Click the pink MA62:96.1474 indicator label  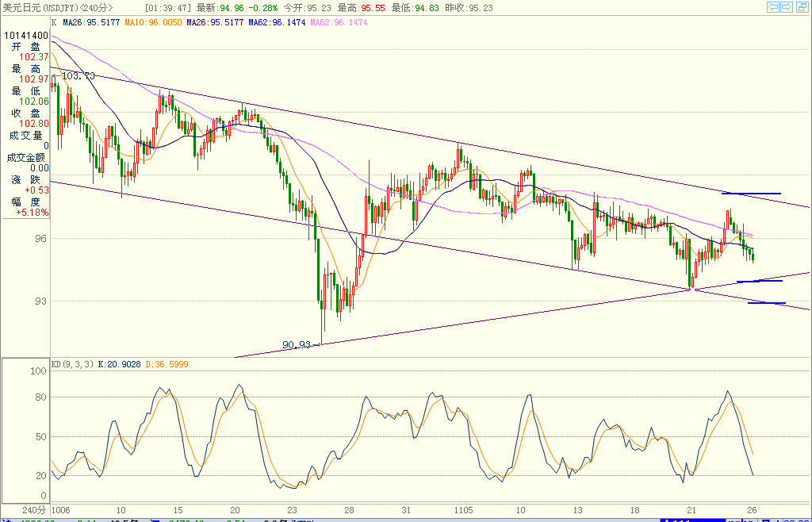[339, 23]
